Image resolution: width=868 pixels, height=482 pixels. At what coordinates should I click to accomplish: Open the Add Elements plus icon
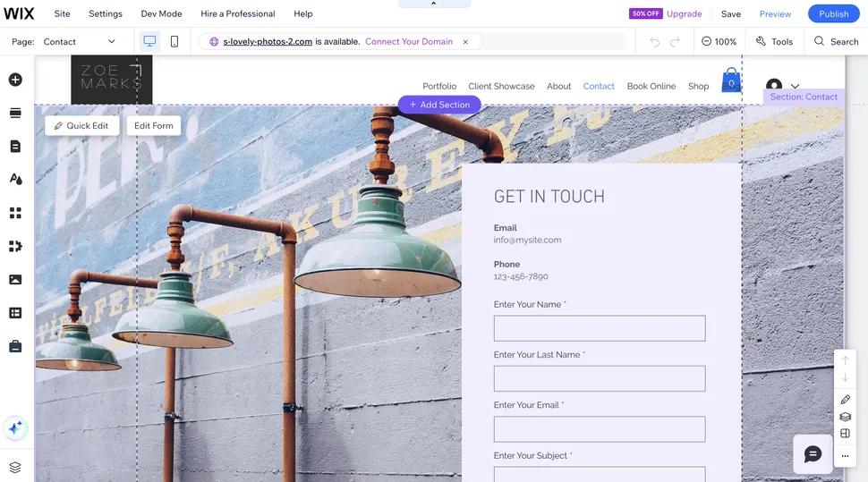(x=15, y=80)
